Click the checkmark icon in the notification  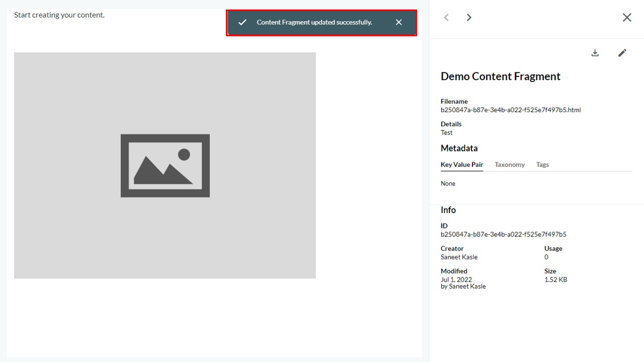click(242, 22)
